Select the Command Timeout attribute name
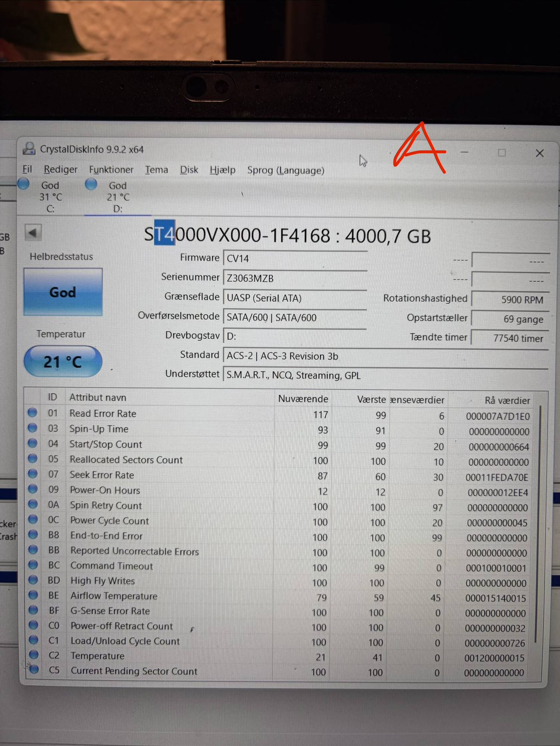This screenshot has height=746, width=560. [112, 566]
